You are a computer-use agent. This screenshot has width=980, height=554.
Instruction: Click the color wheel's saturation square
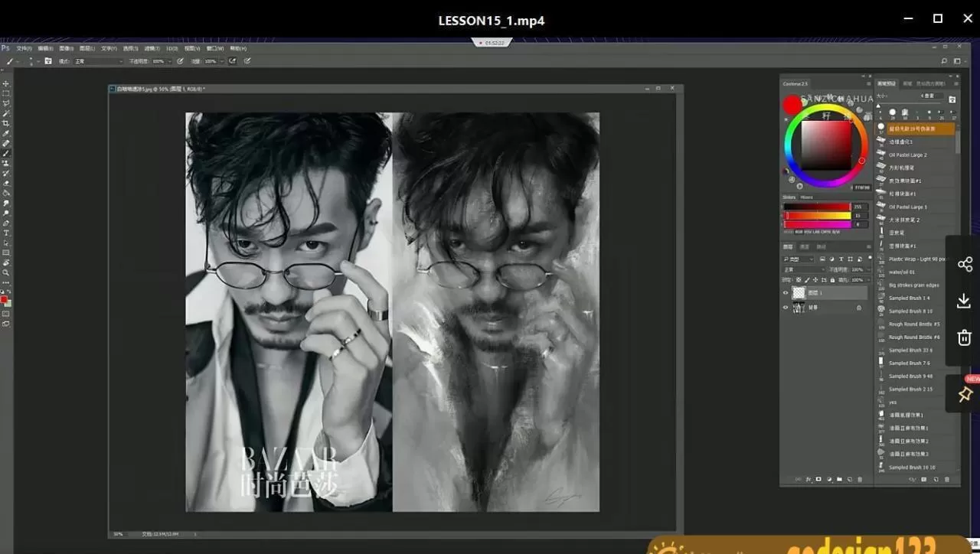826,145
